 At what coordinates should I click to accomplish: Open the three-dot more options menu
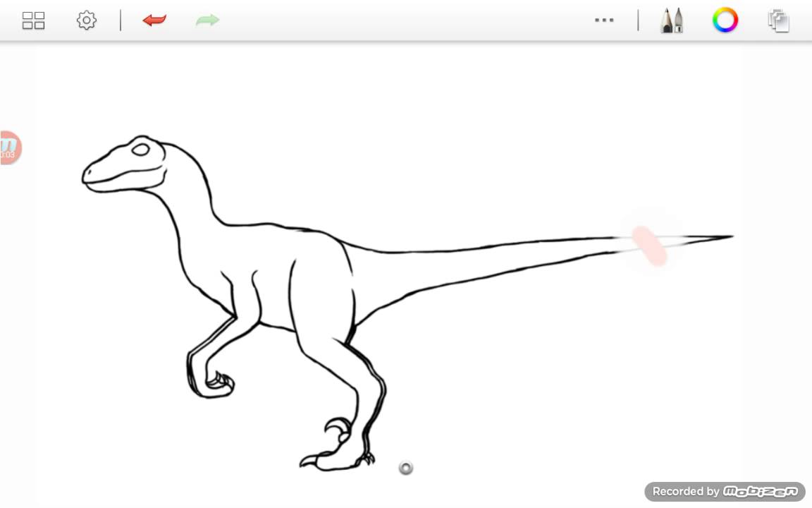(x=604, y=20)
